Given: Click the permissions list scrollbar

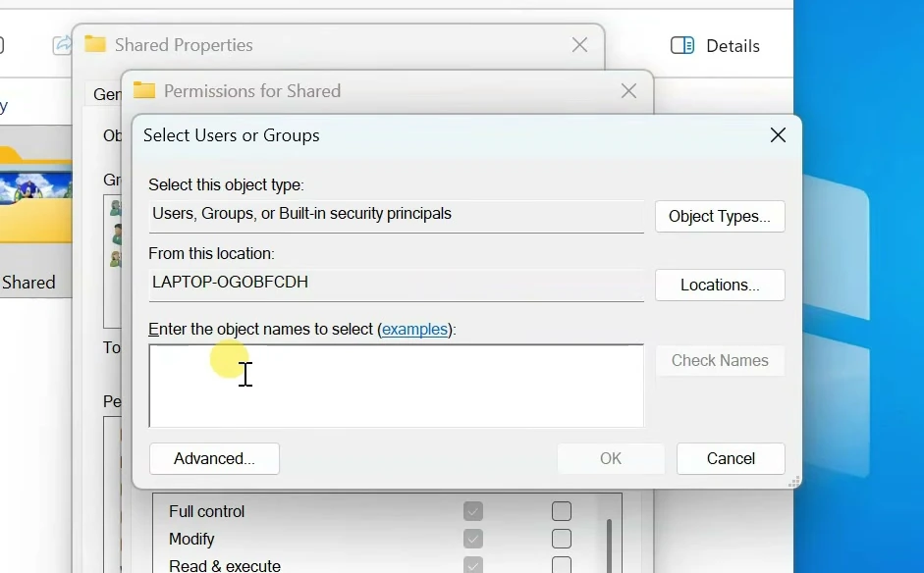Looking at the screenshot, I should click(610, 545).
